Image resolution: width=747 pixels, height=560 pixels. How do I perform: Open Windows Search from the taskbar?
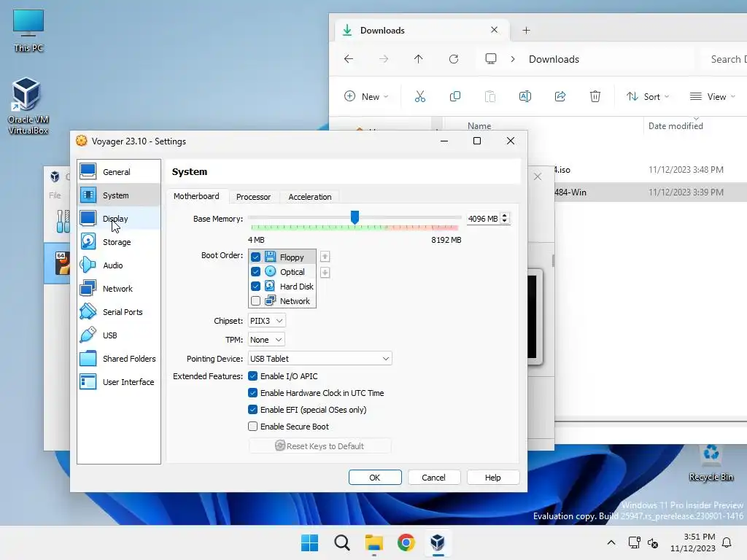[x=342, y=542]
